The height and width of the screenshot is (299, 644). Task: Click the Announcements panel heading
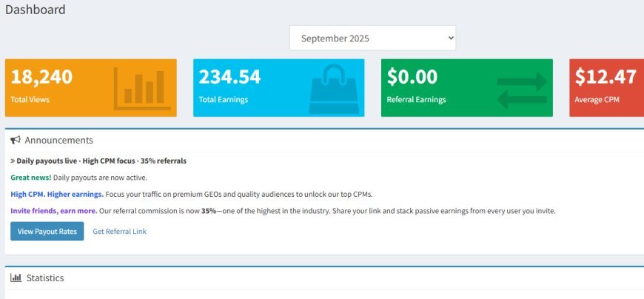(58, 140)
